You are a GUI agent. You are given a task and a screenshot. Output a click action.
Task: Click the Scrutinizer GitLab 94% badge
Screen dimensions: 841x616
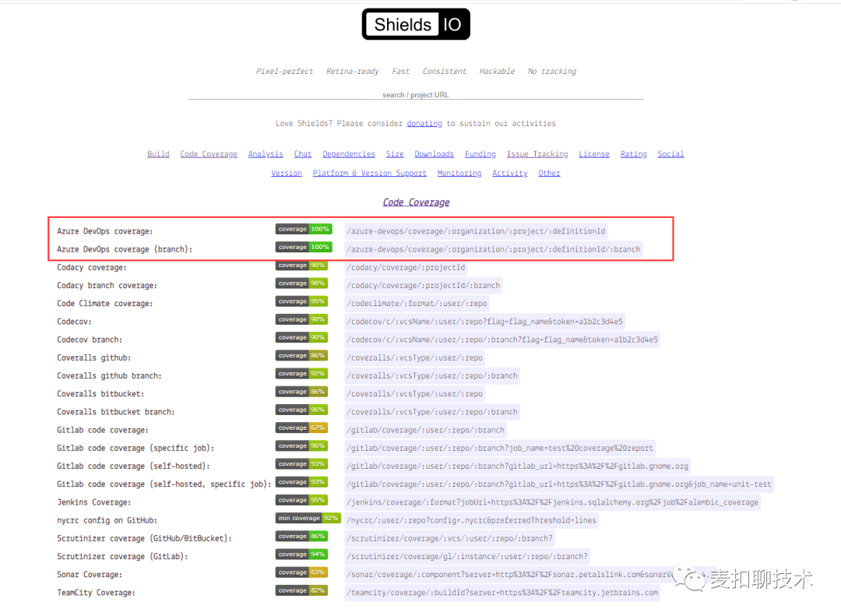(x=302, y=554)
